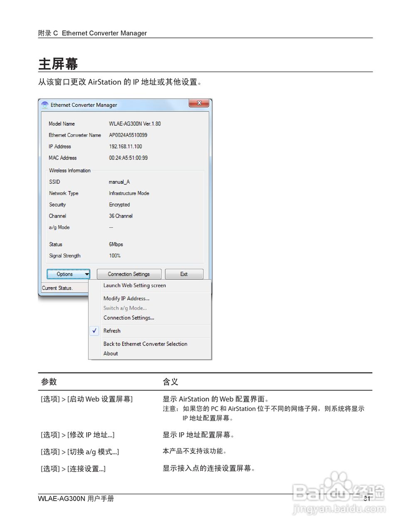This screenshot has width=411, height=532.
Task: Choose "Connection Settings..." in the Options menu
Action: click(130, 318)
